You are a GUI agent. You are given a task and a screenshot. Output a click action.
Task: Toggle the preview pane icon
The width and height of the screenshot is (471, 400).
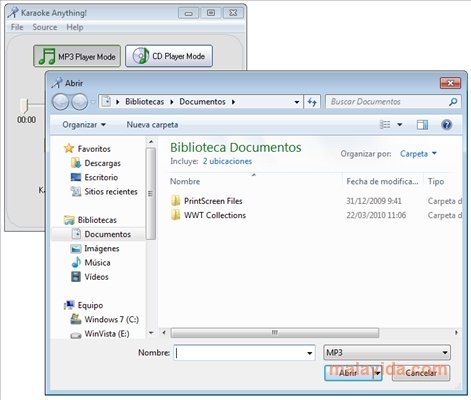click(x=422, y=125)
